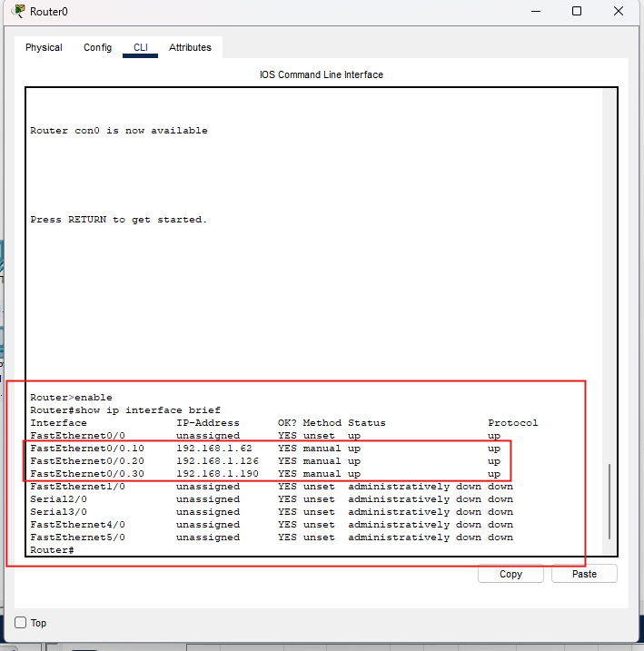Minimize the Router0 window
The image size is (644, 651).
(536, 11)
